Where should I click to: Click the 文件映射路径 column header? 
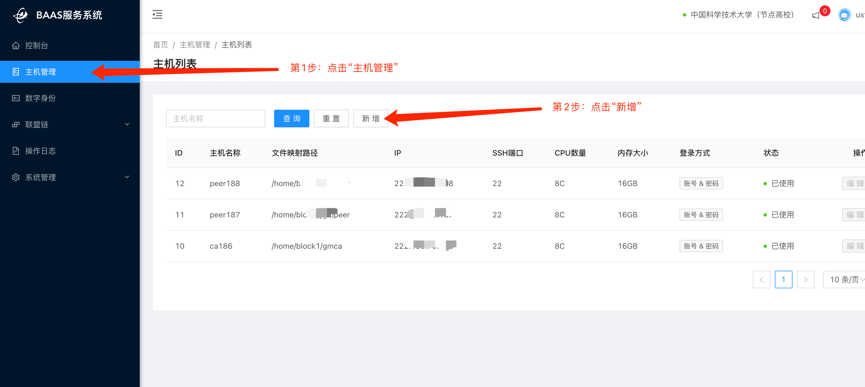(x=295, y=153)
